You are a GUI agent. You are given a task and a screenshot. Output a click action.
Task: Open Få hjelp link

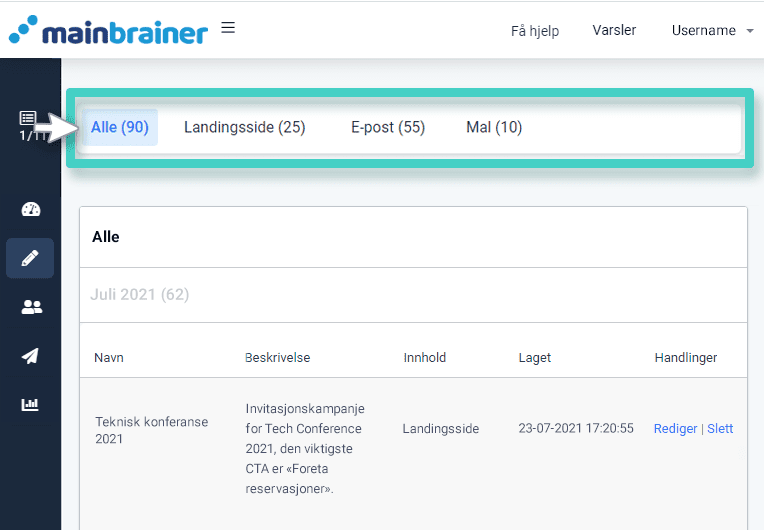(535, 31)
